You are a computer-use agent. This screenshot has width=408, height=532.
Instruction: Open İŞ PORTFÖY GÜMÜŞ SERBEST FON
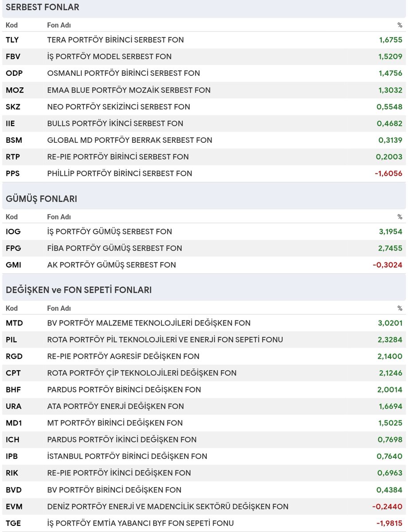click(110, 231)
